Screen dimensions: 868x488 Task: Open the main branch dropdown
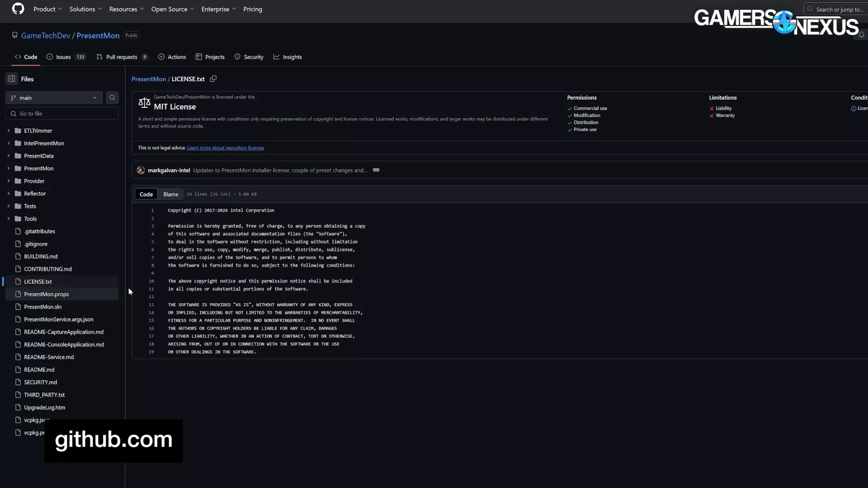pos(54,98)
